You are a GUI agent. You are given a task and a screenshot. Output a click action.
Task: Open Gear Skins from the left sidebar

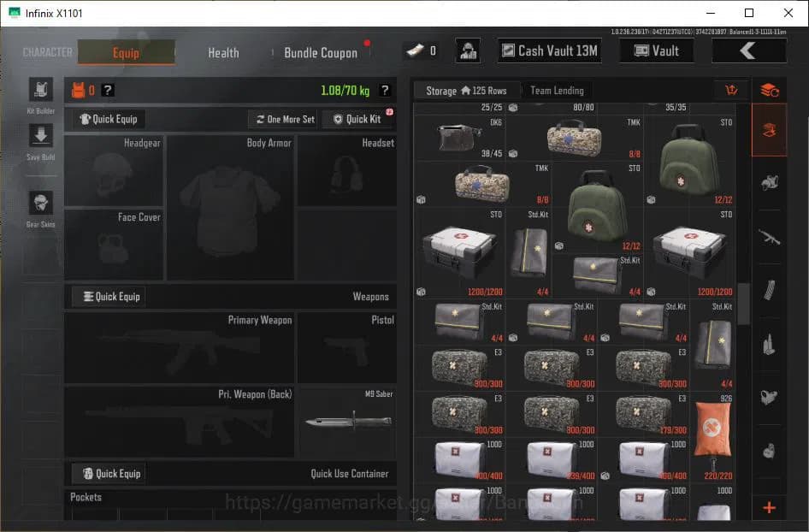click(x=40, y=204)
